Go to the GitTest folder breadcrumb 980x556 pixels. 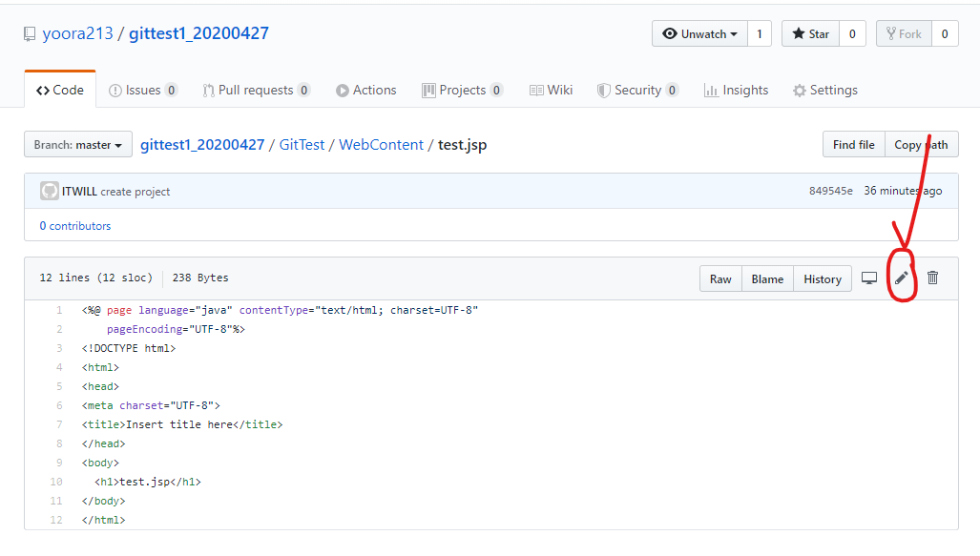(302, 144)
